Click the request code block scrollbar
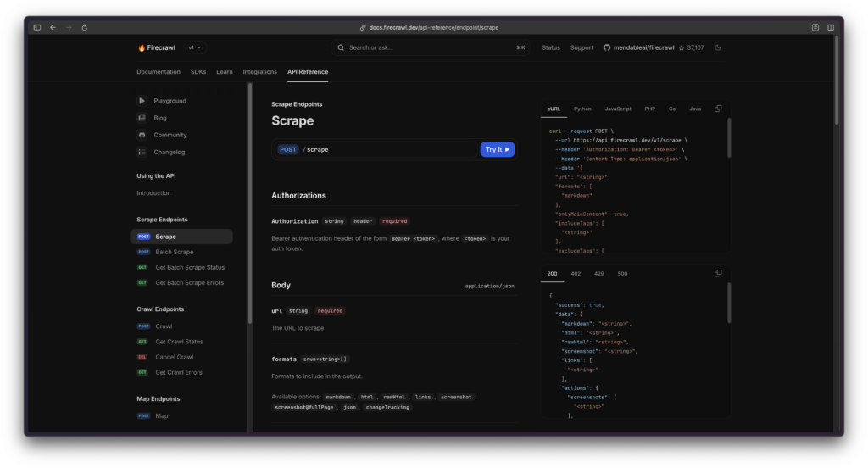 pyautogui.click(x=728, y=138)
